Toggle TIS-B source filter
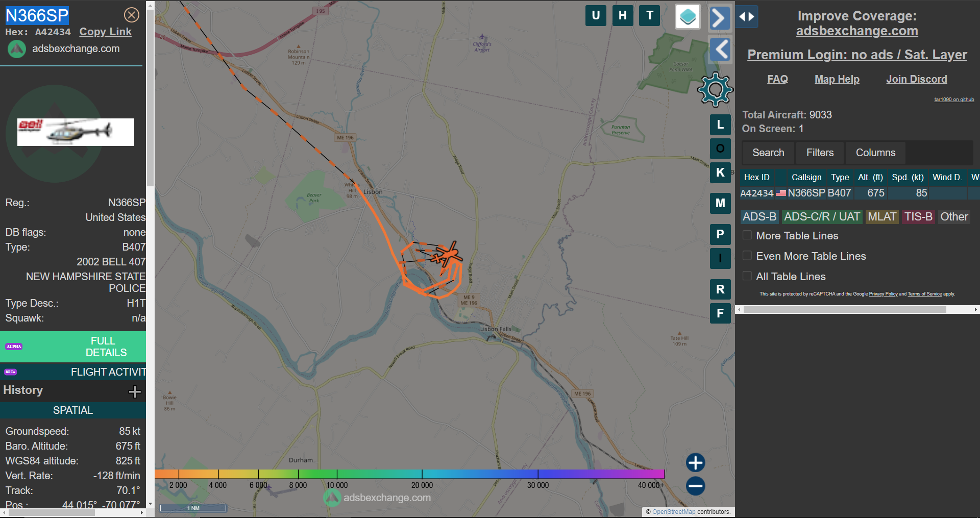This screenshot has height=518, width=980. (x=918, y=217)
